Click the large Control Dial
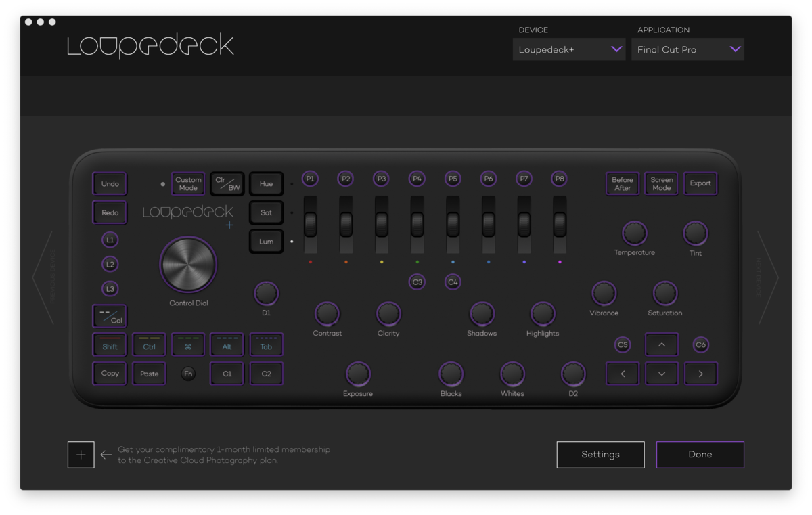 pyautogui.click(x=188, y=265)
